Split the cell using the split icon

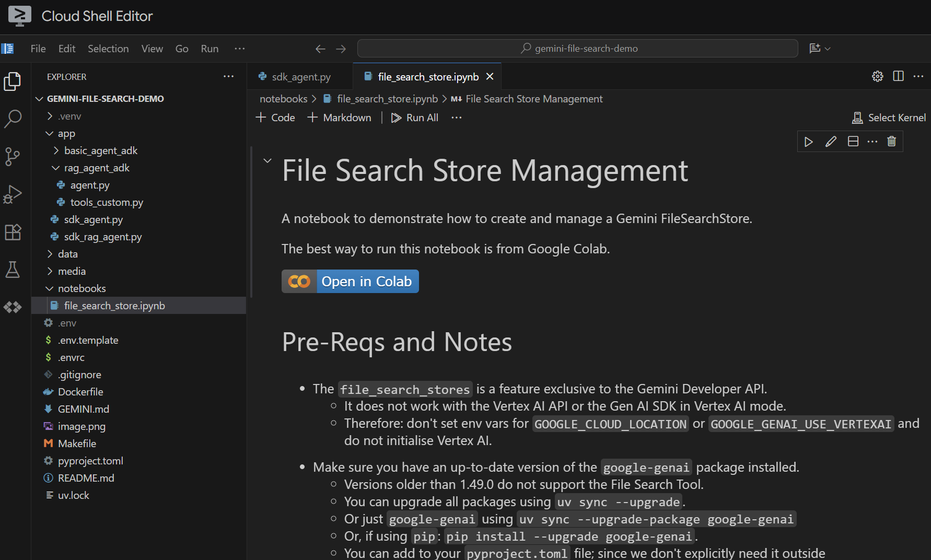click(x=853, y=142)
